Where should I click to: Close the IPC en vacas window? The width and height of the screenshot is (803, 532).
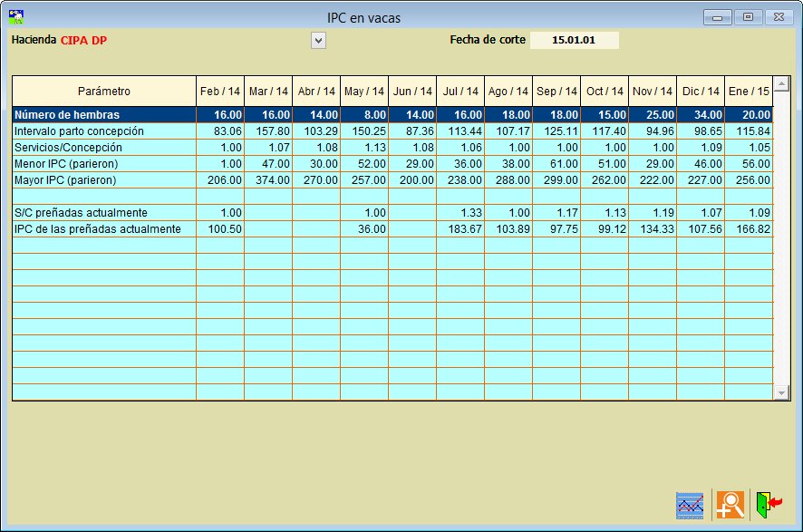point(779,17)
